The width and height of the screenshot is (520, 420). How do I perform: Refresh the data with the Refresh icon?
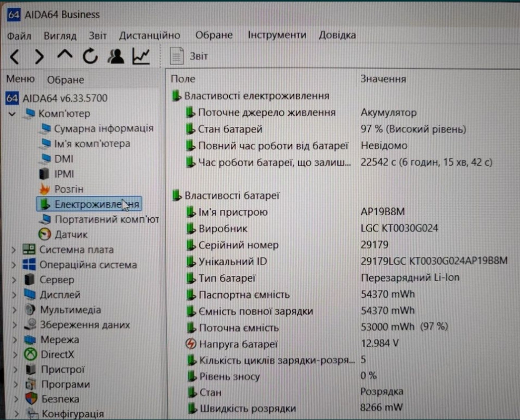(90, 56)
